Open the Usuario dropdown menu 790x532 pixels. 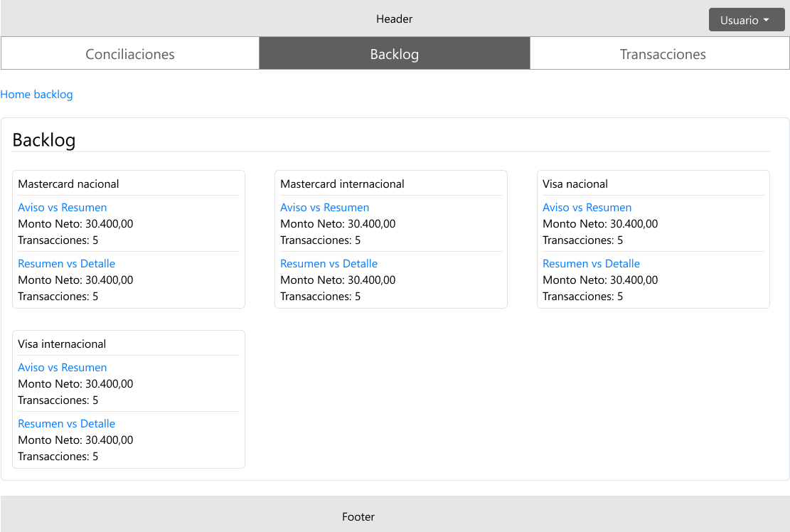tap(746, 20)
